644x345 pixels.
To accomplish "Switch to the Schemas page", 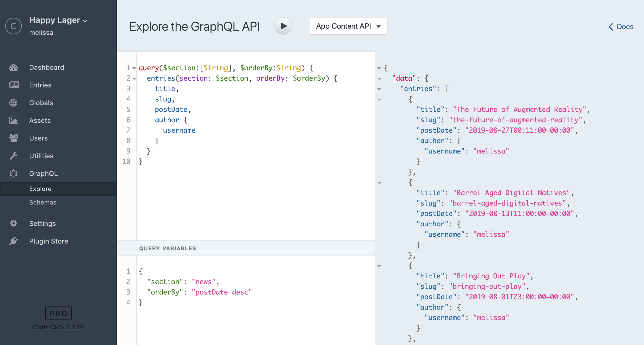I will pos(43,202).
